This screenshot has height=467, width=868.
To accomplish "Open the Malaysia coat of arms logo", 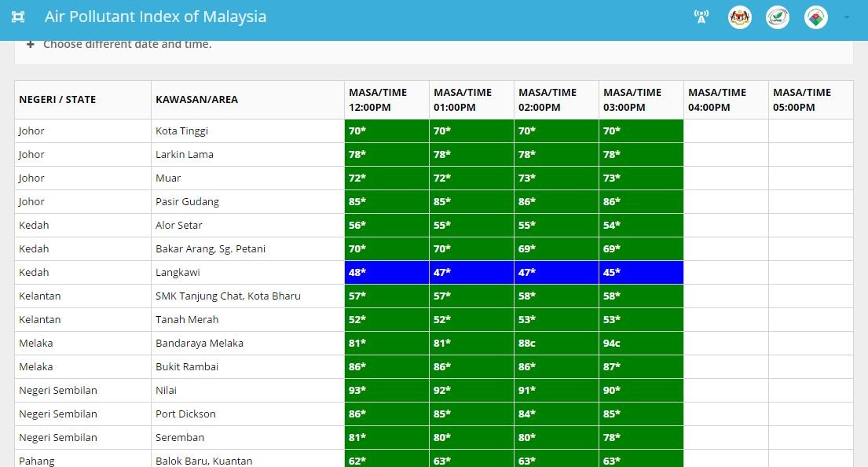I will pos(740,17).
